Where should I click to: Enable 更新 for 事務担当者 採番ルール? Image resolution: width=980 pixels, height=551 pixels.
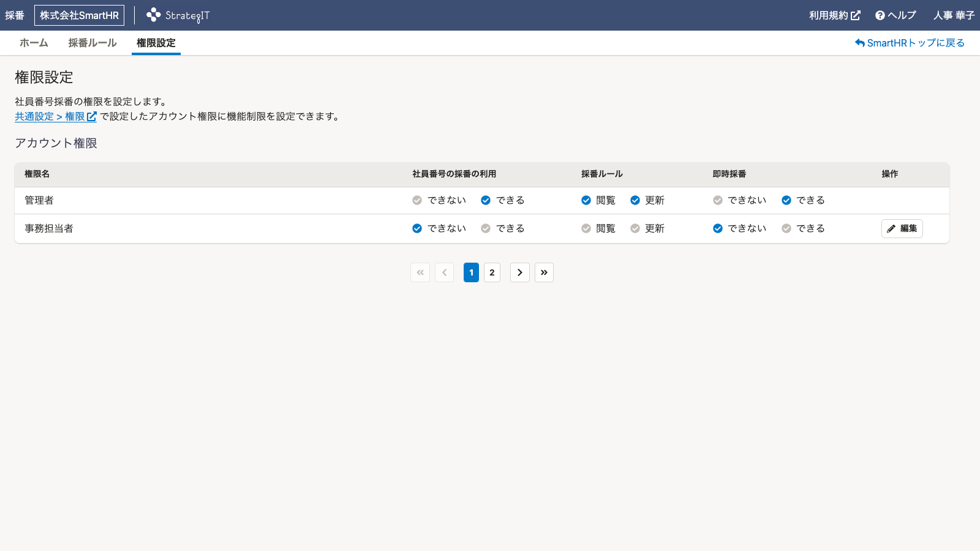coord(635,228)
